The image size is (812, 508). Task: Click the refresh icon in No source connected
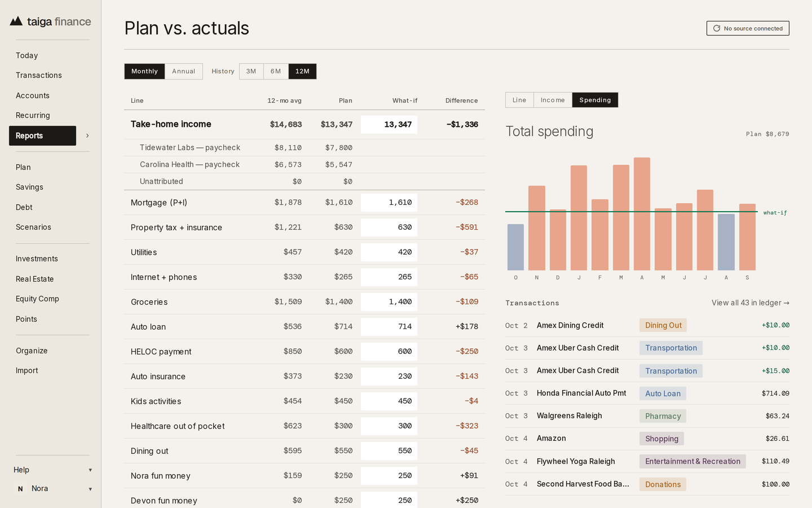717,28
